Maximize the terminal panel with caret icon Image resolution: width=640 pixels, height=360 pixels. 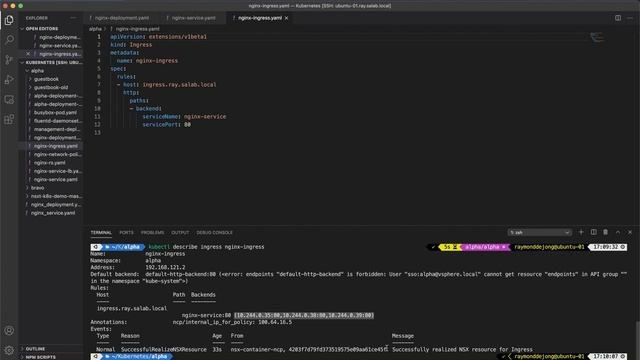point(618,232)
